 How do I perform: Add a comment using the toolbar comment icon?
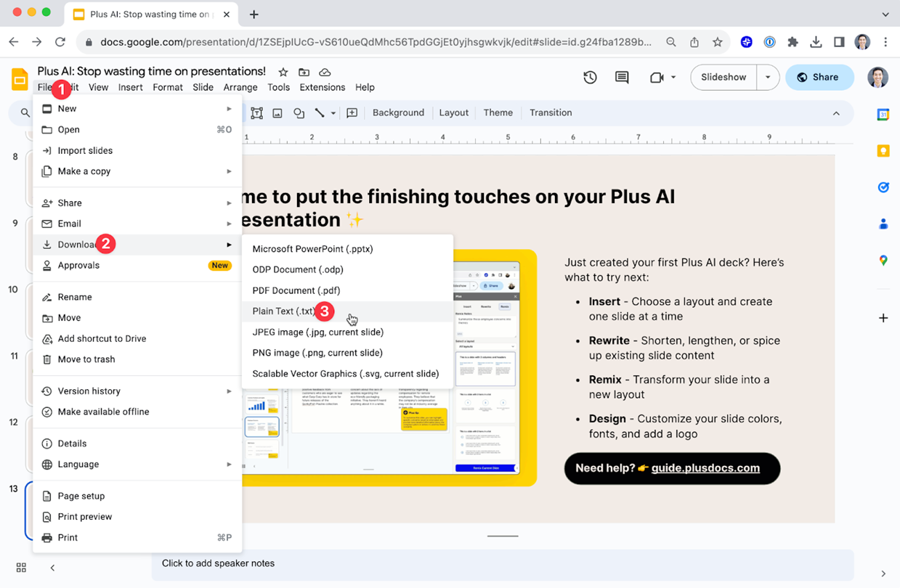[622, 76]
